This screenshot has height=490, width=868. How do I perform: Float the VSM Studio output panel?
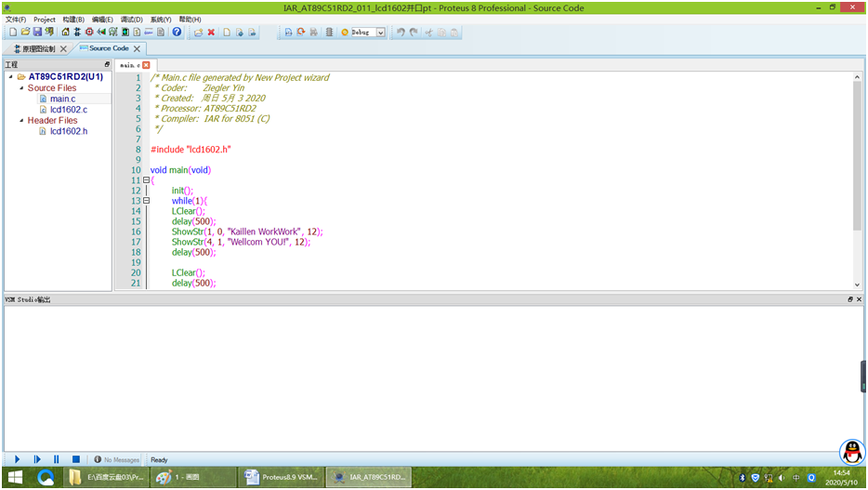coord(850,299)
